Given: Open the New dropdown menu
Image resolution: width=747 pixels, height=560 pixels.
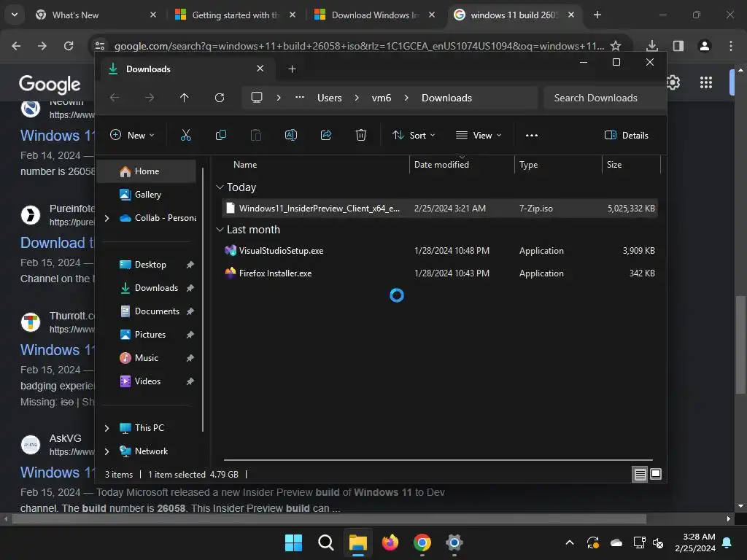Looking at the screenshot, I should click(x=133, y=135).
